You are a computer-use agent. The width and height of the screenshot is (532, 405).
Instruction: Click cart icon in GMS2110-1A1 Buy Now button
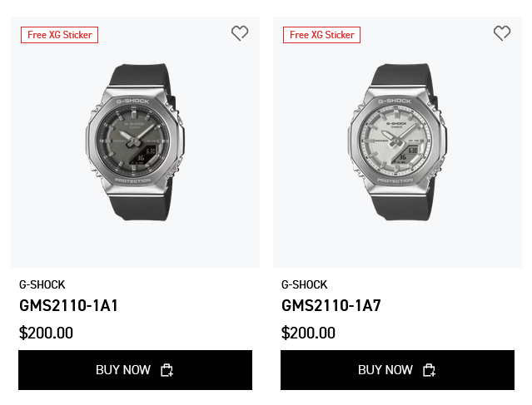point(167,370)
